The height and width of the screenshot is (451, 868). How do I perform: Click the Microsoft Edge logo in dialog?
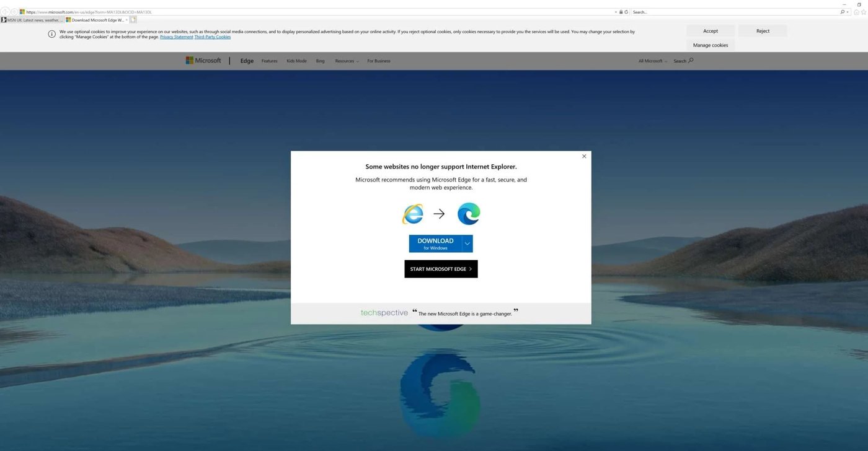tap(469, 214)
